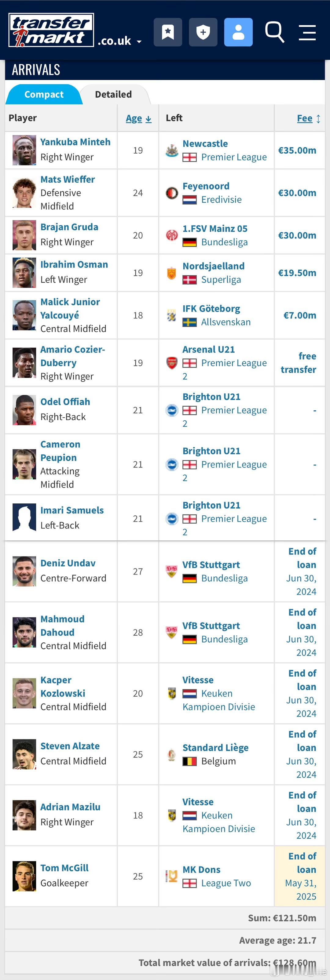Screen dimensions: 330x980
Task: Click the Feyenoord club crest
Action: (172, 193)
